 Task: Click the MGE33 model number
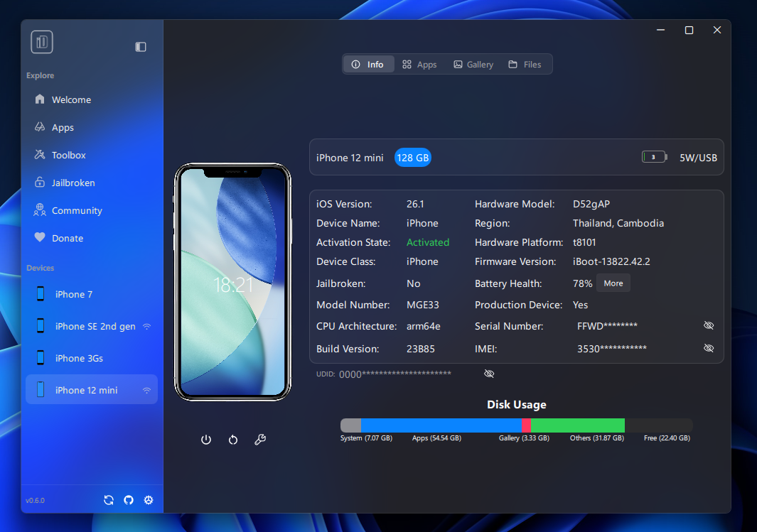pyautogui.click(x=423, y=305)
